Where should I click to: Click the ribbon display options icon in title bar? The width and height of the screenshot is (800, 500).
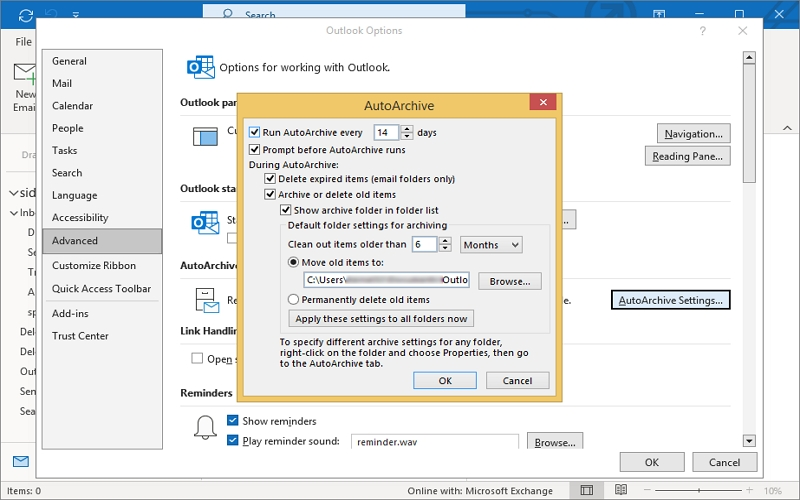(659, 14)
